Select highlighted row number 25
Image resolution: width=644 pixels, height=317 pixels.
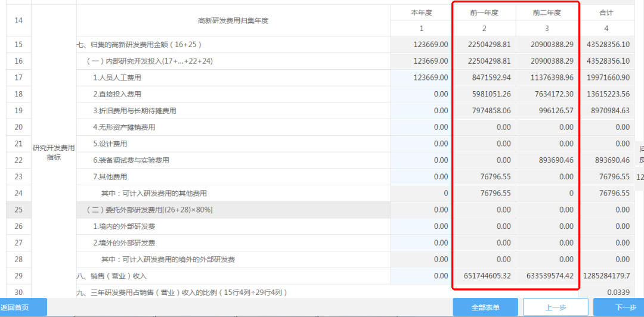point(18,210)
